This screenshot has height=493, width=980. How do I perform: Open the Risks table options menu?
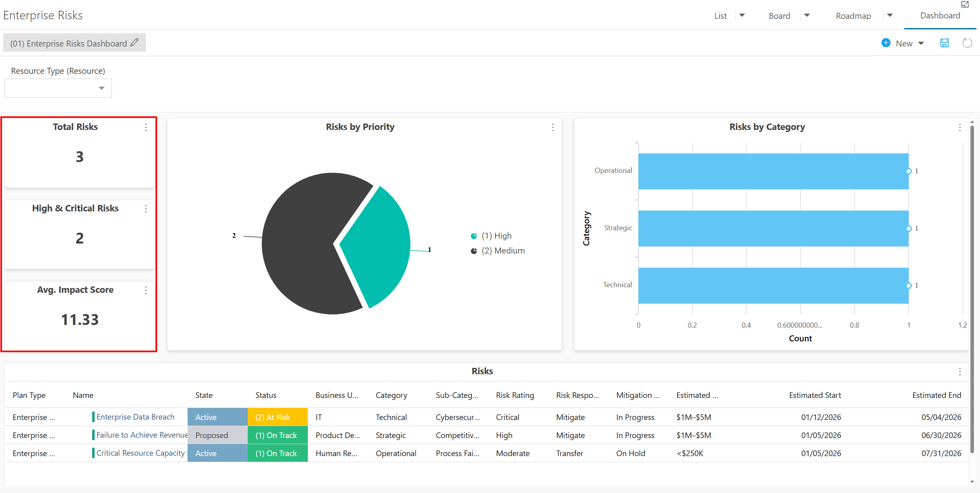(960, 371)
